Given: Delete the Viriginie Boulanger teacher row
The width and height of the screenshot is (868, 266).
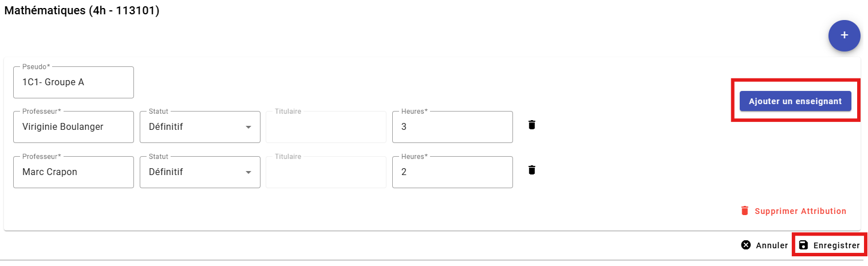Looking at the screenshot, I should (x=532, y=125).
